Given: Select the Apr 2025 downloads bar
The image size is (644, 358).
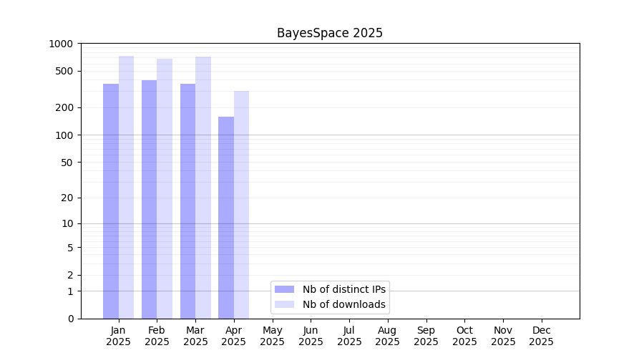Looking at the screenshot, I should (241, 205).
